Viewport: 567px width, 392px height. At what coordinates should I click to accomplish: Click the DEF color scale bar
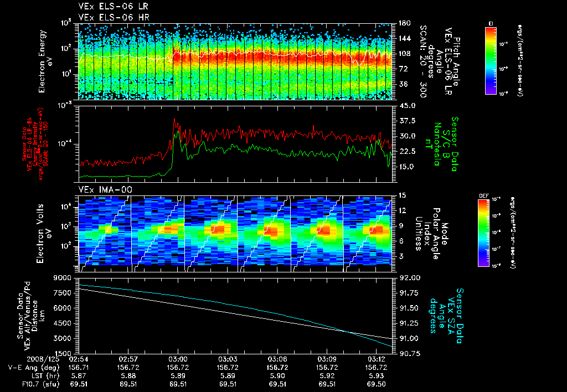tap(484, 233)
